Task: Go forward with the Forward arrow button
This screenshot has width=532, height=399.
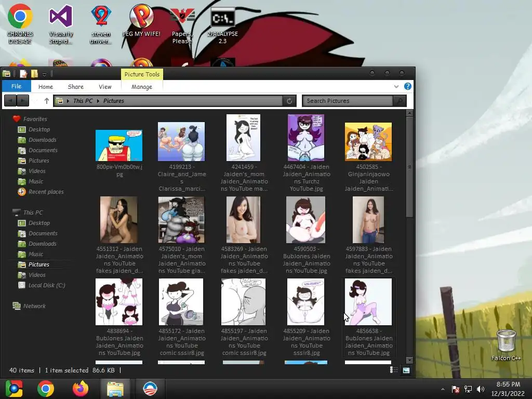Action: 23,101
